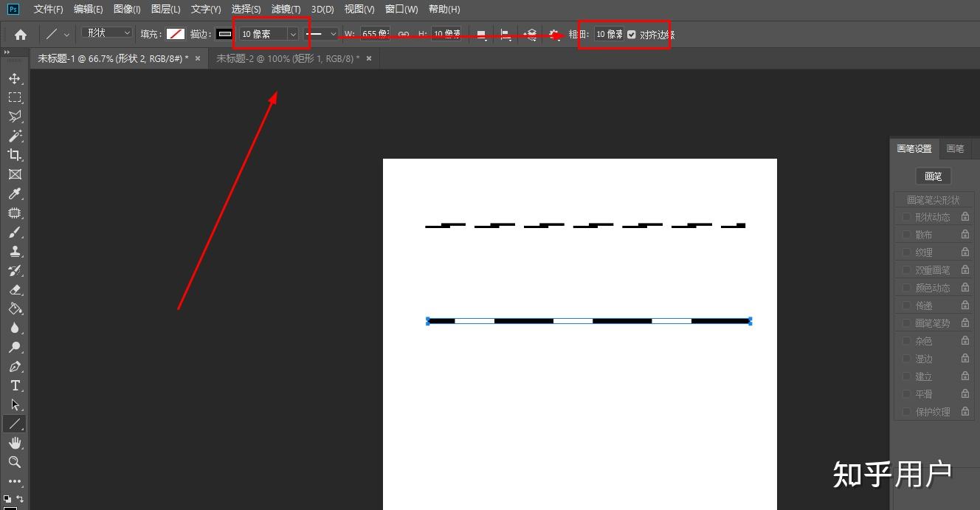Enable the 双重画笔 checkbox
980x510 pixels.
click(x=906, y=270)
